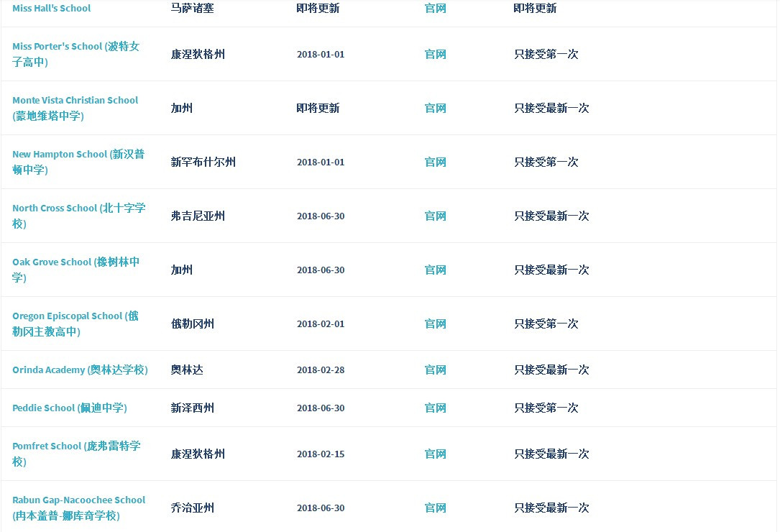
Task: Open Miss Porter's School page link
Action: (76, 54)
